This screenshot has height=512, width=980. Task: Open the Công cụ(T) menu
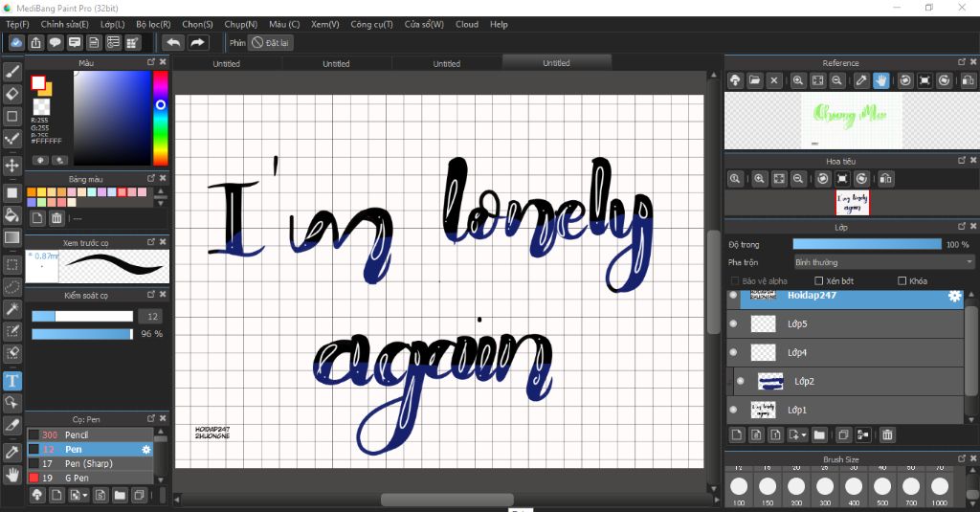(x=371, y=24)
